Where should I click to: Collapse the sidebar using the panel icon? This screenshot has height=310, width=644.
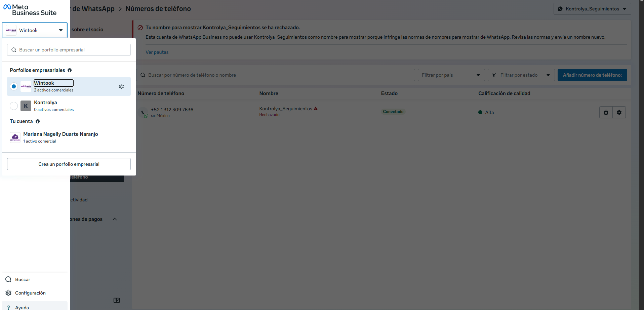click(x=117, y=300)
